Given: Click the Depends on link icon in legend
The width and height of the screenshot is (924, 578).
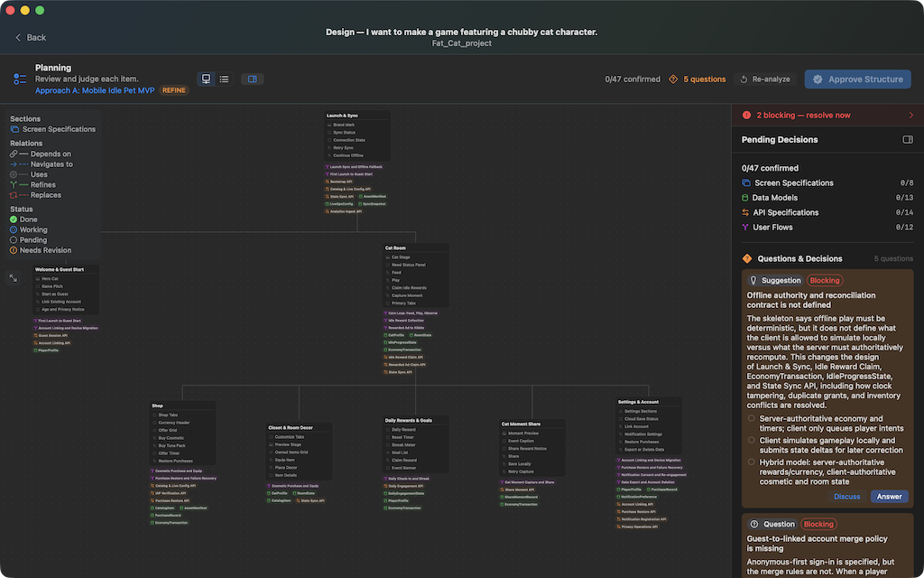Looking at the screenshot, I should point(14,154).
